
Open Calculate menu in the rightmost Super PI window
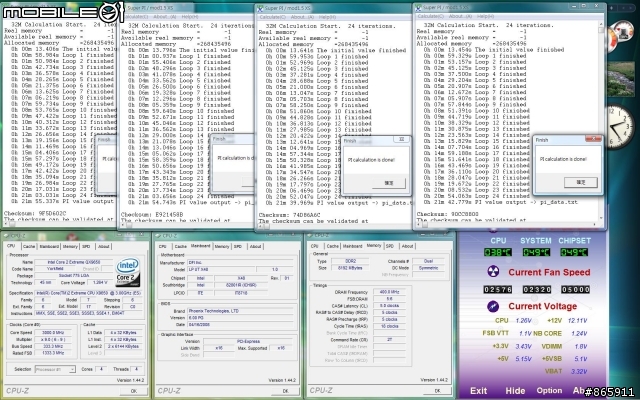431,16
